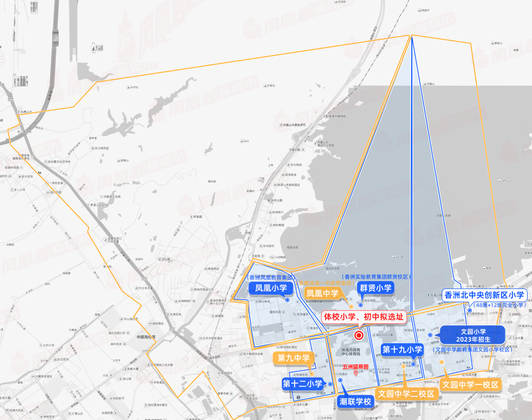This screenshot has width=532, height=420.
Task: Select the 第九中学 orange callout
Action: (294, 358)
